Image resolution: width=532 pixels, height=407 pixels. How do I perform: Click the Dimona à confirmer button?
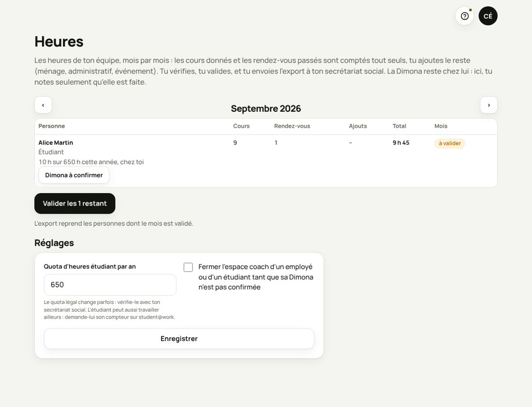74,175
